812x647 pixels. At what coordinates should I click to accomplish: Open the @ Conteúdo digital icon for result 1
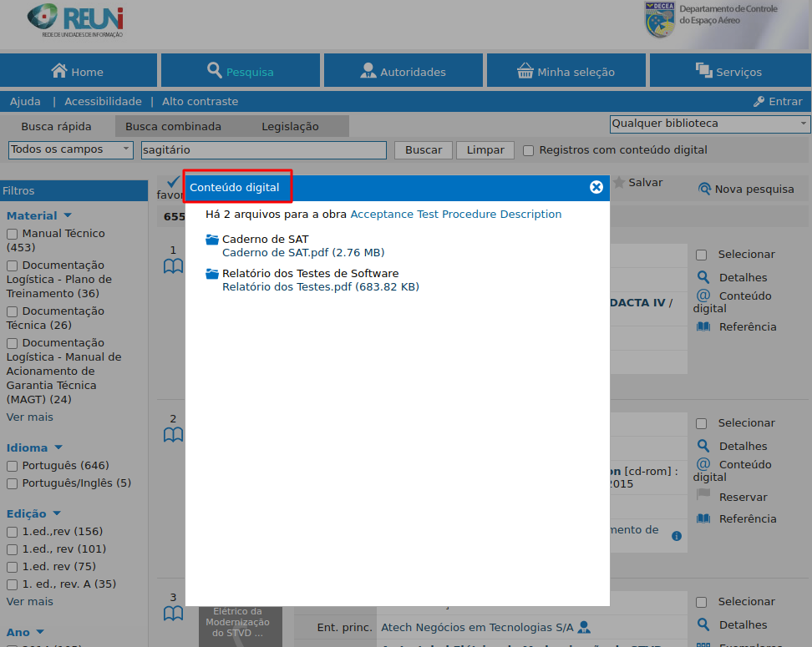click(x=703, y=296)
